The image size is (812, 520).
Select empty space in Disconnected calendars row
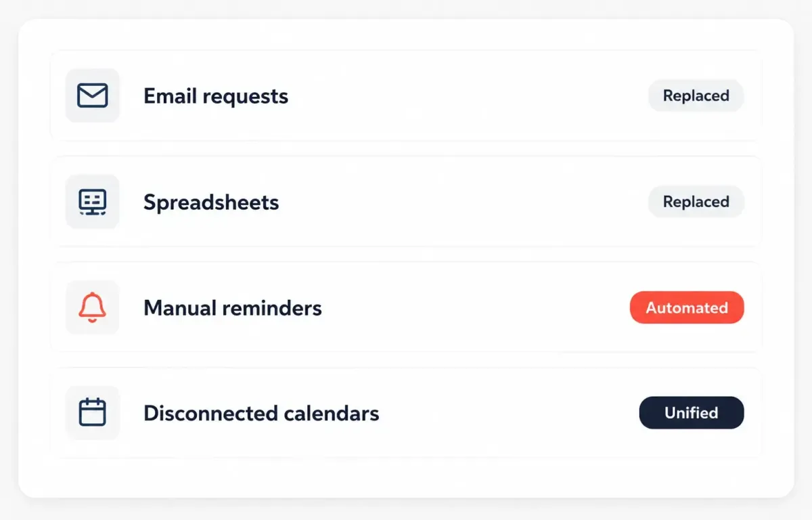(507, 413)
